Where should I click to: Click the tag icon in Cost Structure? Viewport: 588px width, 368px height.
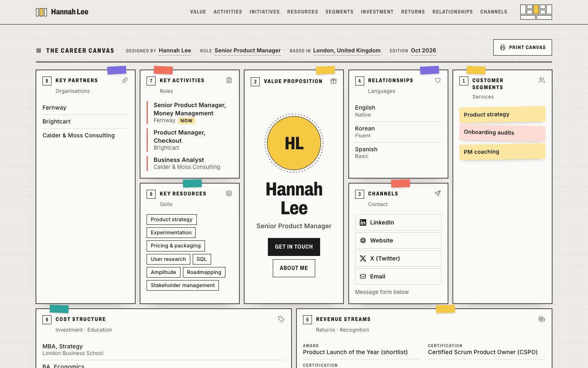coord(281,319)
